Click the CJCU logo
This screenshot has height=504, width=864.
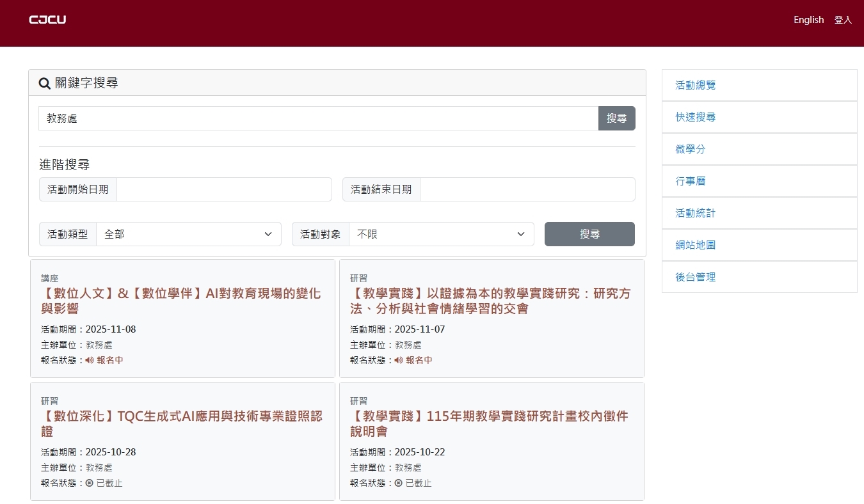47,20
